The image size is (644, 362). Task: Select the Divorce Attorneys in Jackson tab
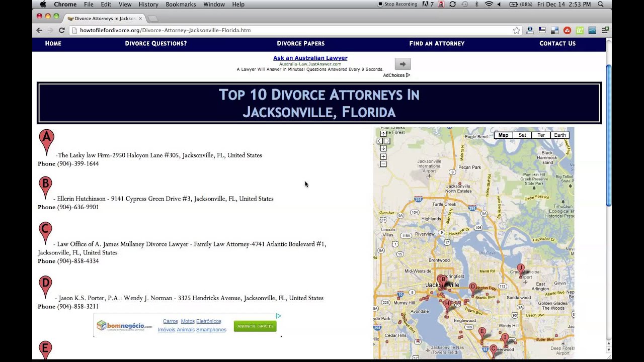pyautogui.click(x=104, y=19)
